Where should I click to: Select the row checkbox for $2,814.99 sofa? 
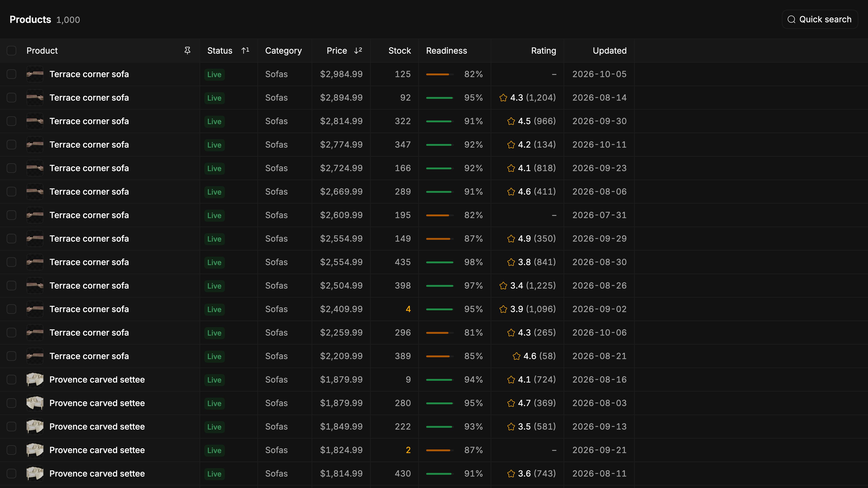point(11,121)
